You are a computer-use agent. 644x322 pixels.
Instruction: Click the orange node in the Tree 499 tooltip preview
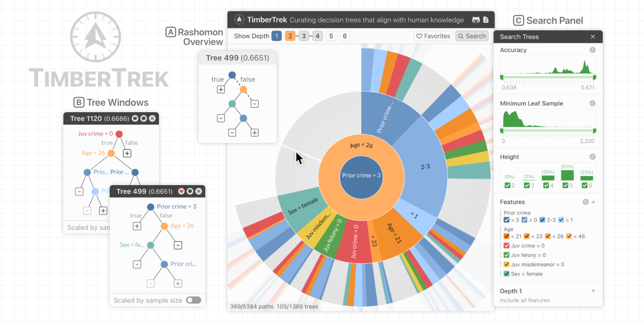click(x=244, y=90)
